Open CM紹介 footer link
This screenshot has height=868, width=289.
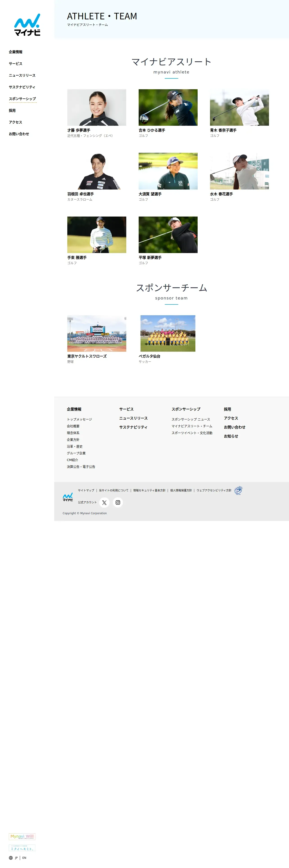[x=72, y=460]
